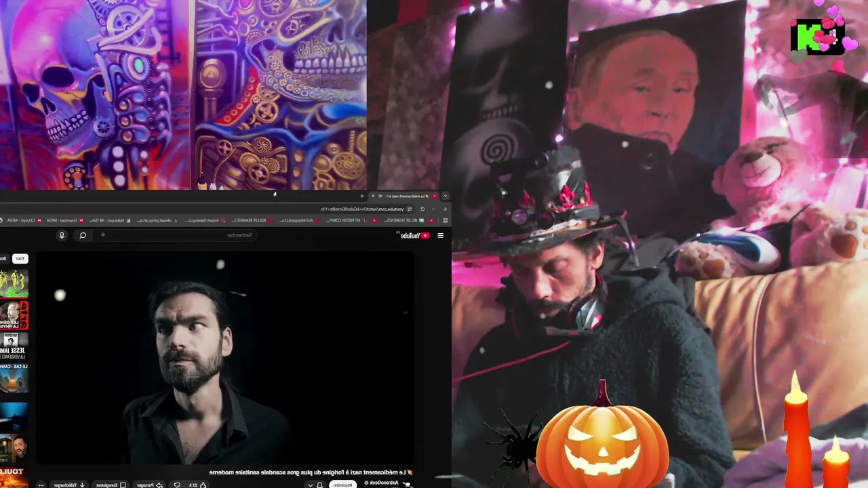This screenshot has height=488, width=868.
Task: Open the more actions three-dot menu
Action: pos(41,485)
